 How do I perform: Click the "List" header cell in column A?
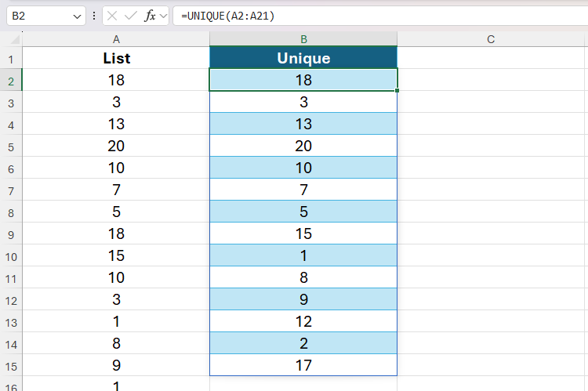[x=116, y=58]
